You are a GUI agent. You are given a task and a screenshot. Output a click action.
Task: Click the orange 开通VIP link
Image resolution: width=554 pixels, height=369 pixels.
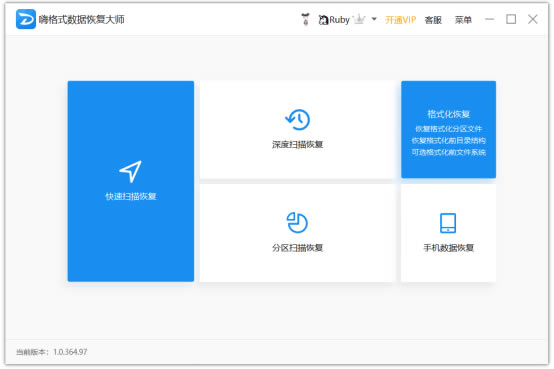400,20
